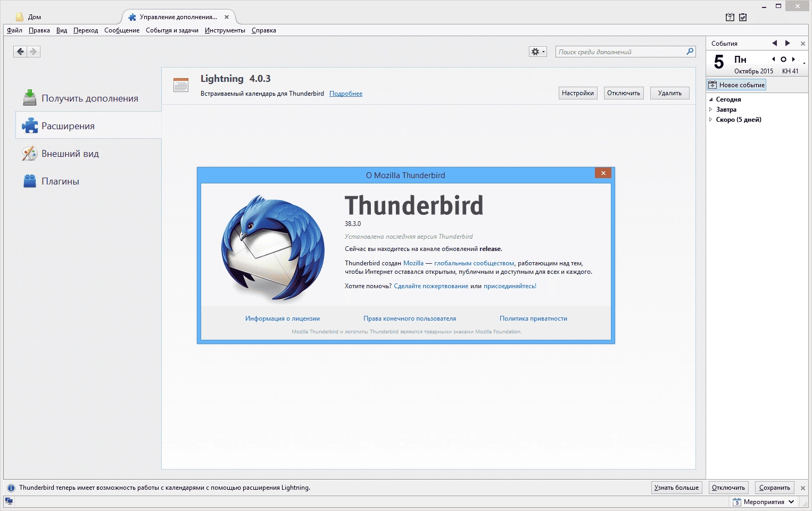Open the глобальным сообществом link
812x511 pixels.
click(474, 263)
